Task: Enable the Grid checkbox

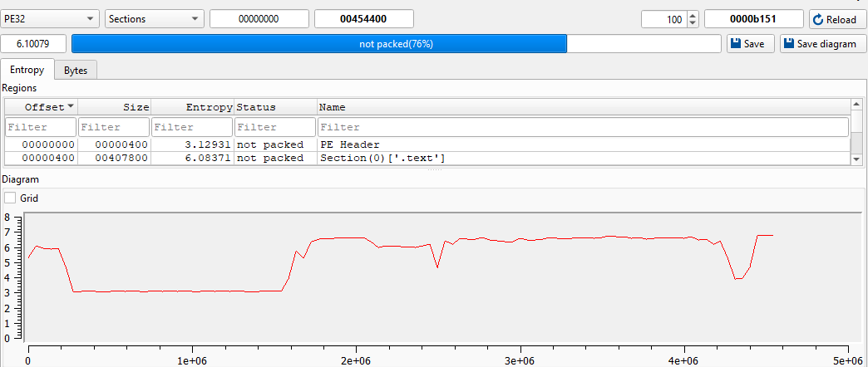Action: click(x=11, y=198)
